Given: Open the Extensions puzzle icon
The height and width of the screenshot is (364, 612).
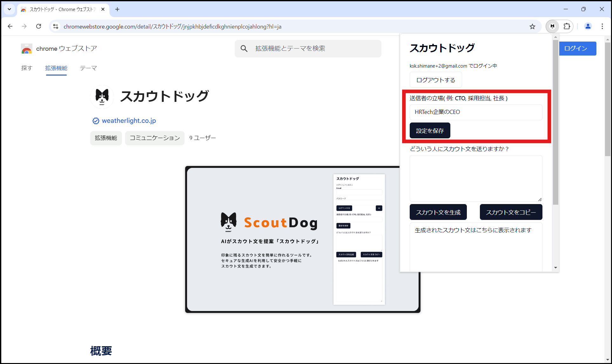Looking at the screenshot, I should point(567,26).
